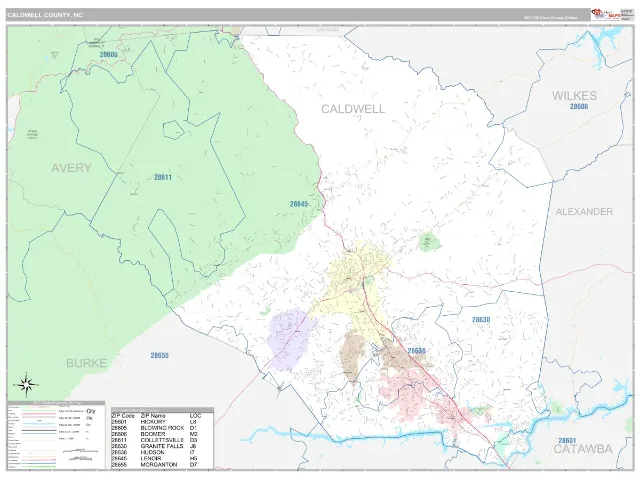
Task: Click the BOOMER row in the ZIP table
Action: pyautogui.click(x=162, y=434)
